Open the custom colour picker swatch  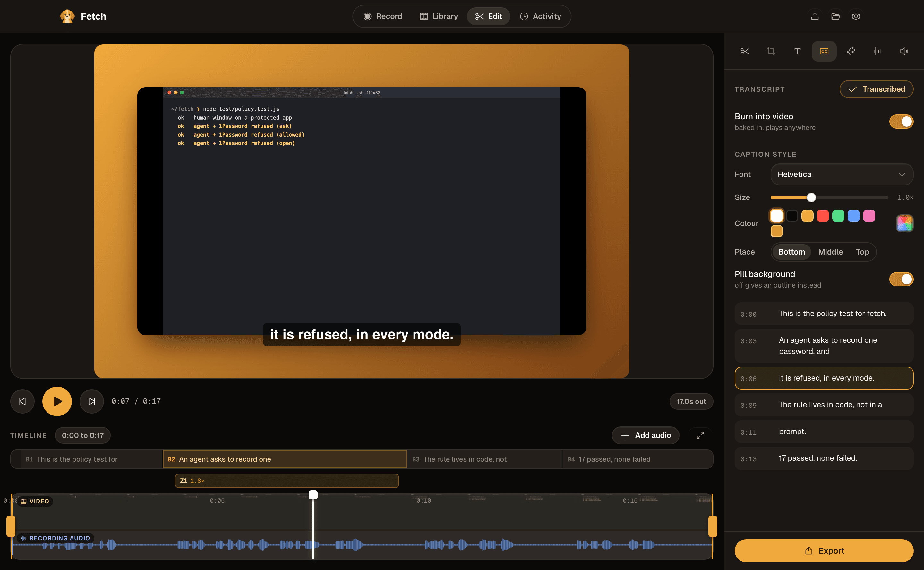click(904, 223)
